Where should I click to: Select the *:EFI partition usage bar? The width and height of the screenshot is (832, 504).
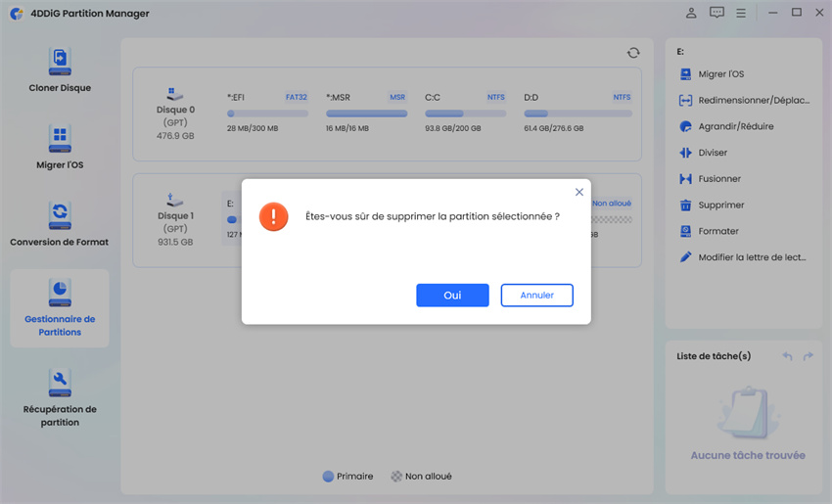click(267, 114)
